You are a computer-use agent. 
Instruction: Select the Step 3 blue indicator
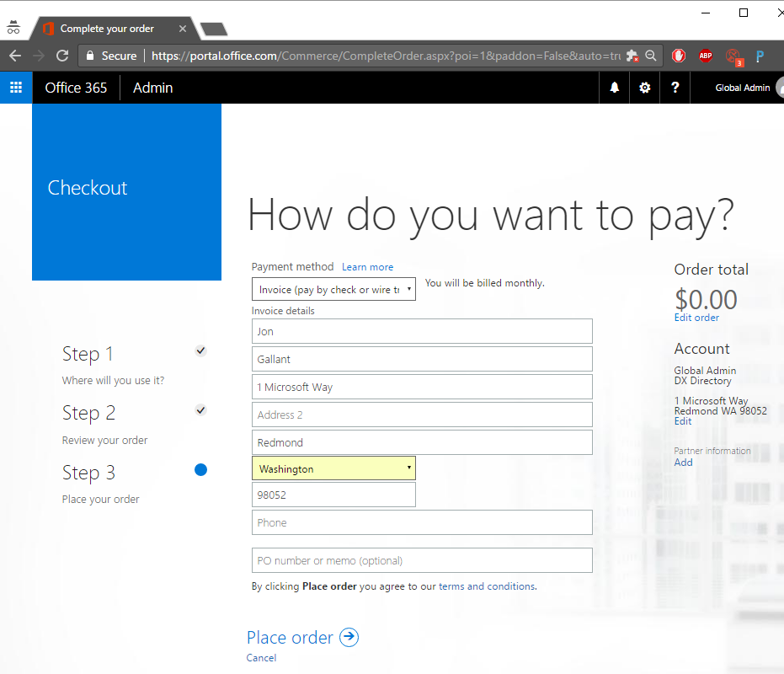click(200, 470)
